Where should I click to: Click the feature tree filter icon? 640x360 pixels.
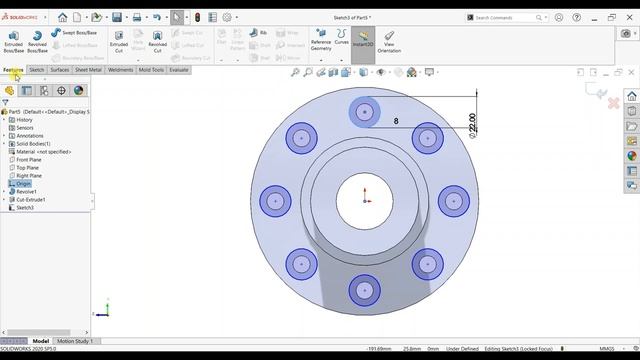[x=5, y=102]
